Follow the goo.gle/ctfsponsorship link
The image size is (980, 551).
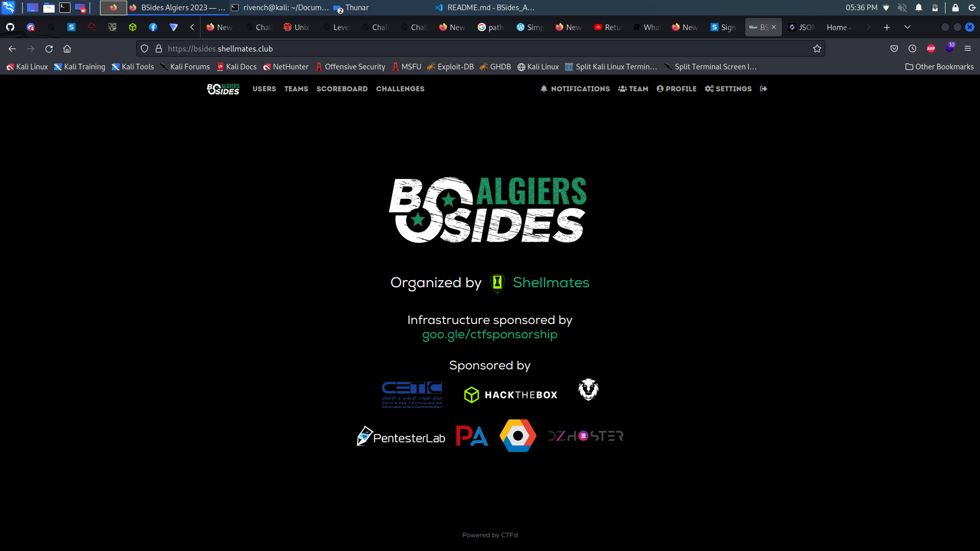[x=489, y=335]
